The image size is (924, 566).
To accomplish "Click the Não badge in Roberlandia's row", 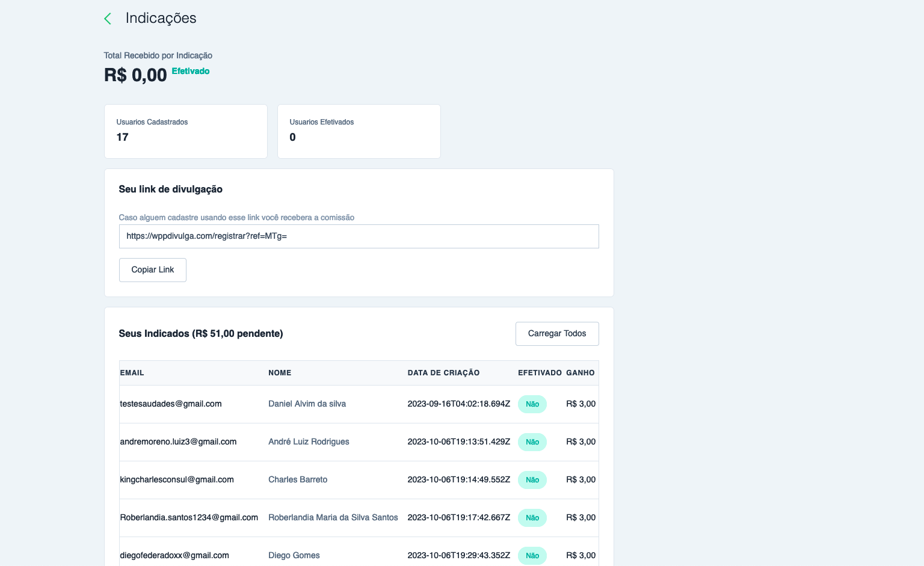I will coord(532,518).
